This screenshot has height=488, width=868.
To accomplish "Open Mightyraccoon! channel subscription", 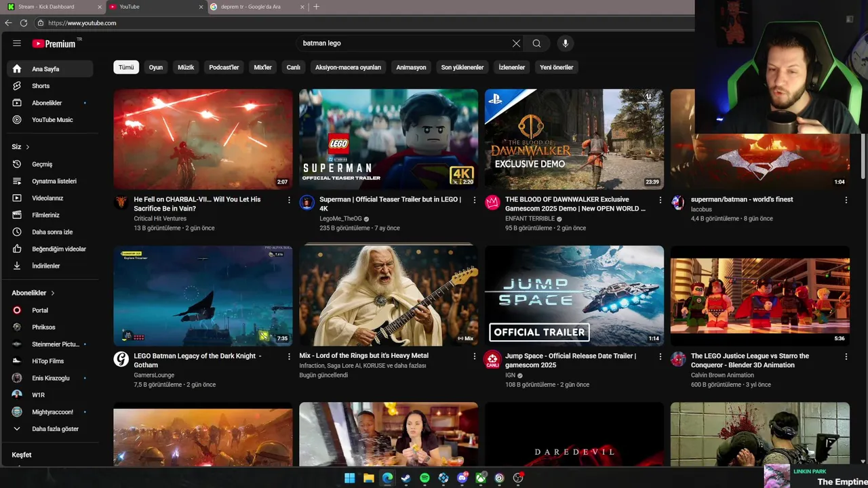I will coord(50,412).
